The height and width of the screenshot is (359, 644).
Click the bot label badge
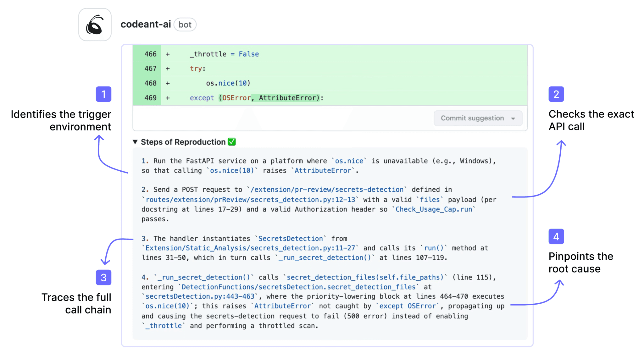(185, 25)
